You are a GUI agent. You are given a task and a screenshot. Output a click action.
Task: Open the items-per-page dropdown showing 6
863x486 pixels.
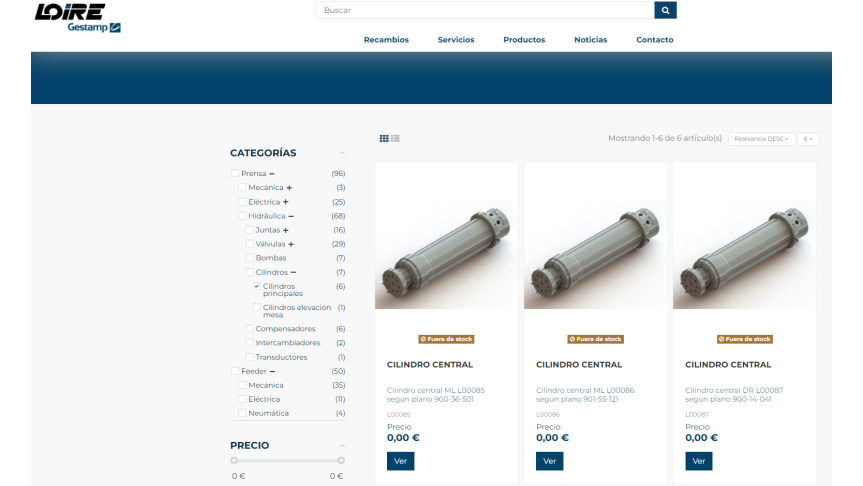(807, 139)
